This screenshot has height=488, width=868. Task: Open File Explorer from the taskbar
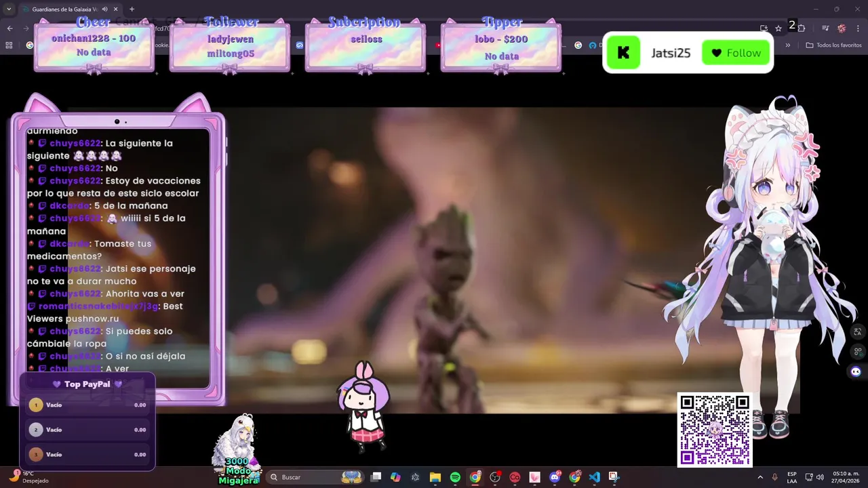[x=435, y=477]
